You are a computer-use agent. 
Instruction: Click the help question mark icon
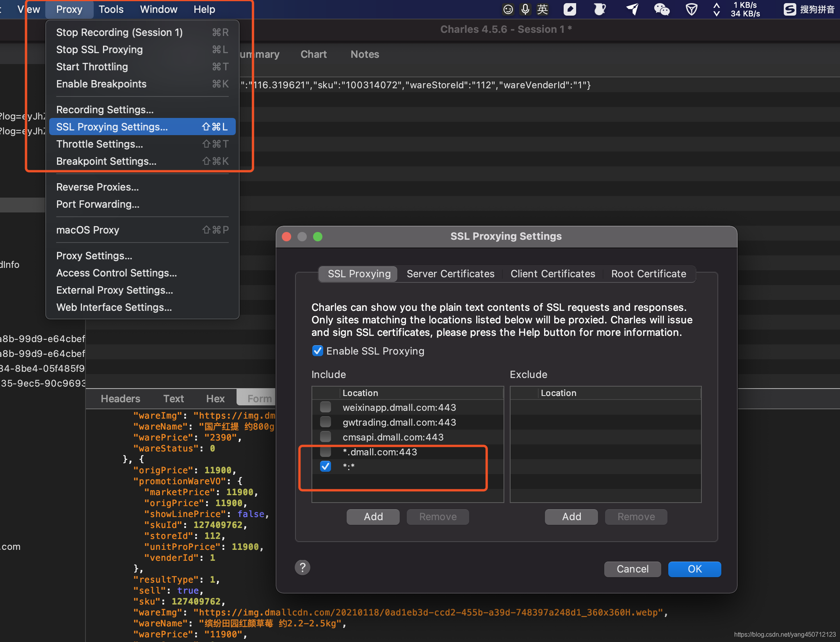[x=302, y=567]
